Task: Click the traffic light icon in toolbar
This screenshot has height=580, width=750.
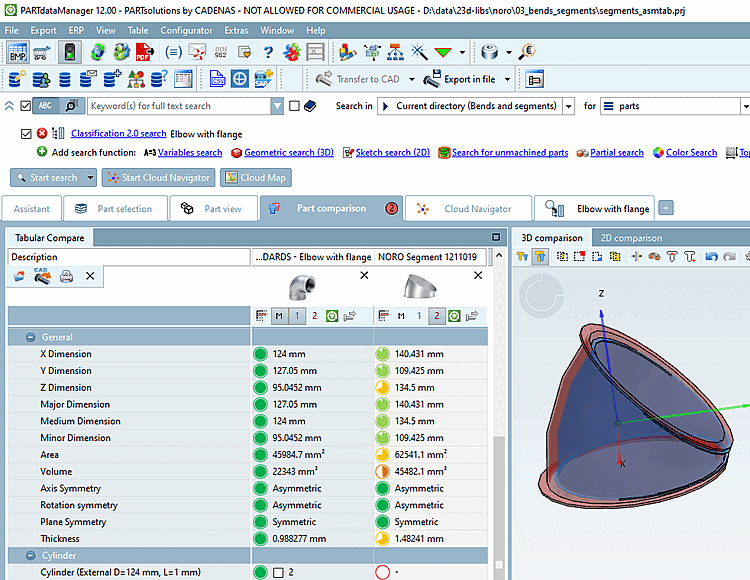Action: pos(70,52)
